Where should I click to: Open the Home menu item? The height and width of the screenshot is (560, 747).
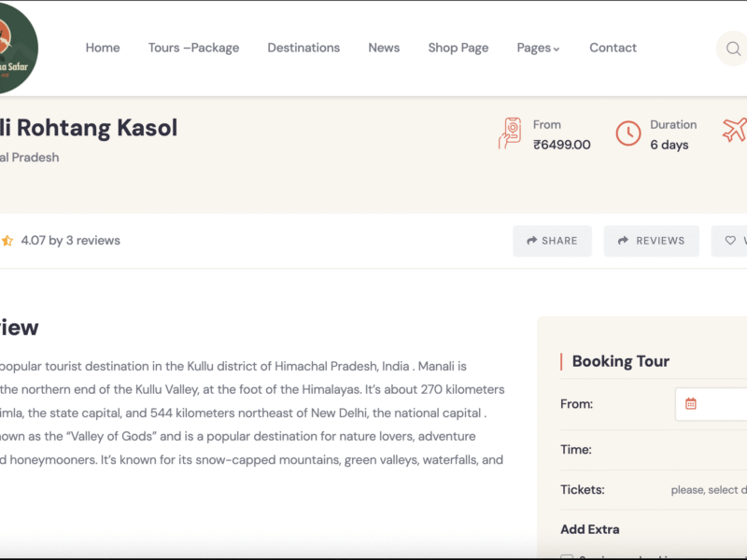point(103,48)
